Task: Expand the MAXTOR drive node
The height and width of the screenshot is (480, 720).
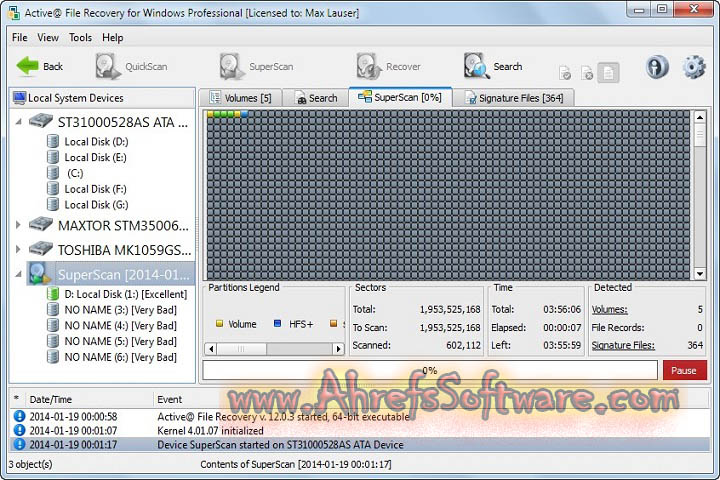Action: coord(18,225)
